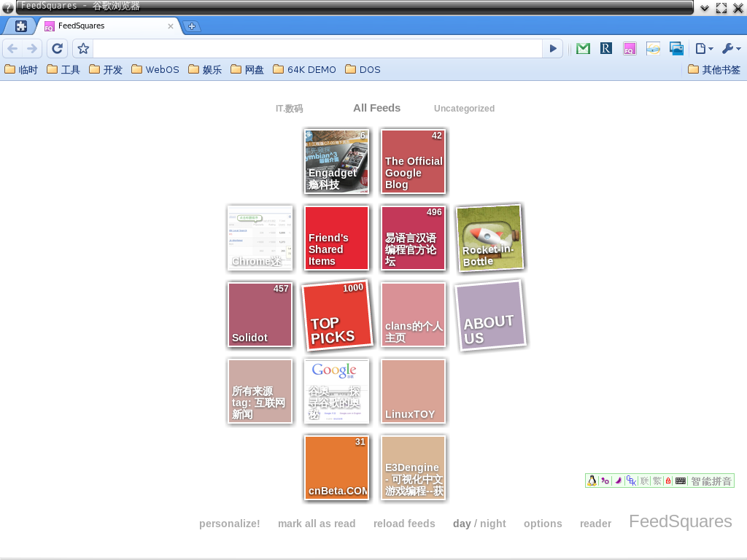
Task: Click the reload feeds link
Action: coord(404,524)
